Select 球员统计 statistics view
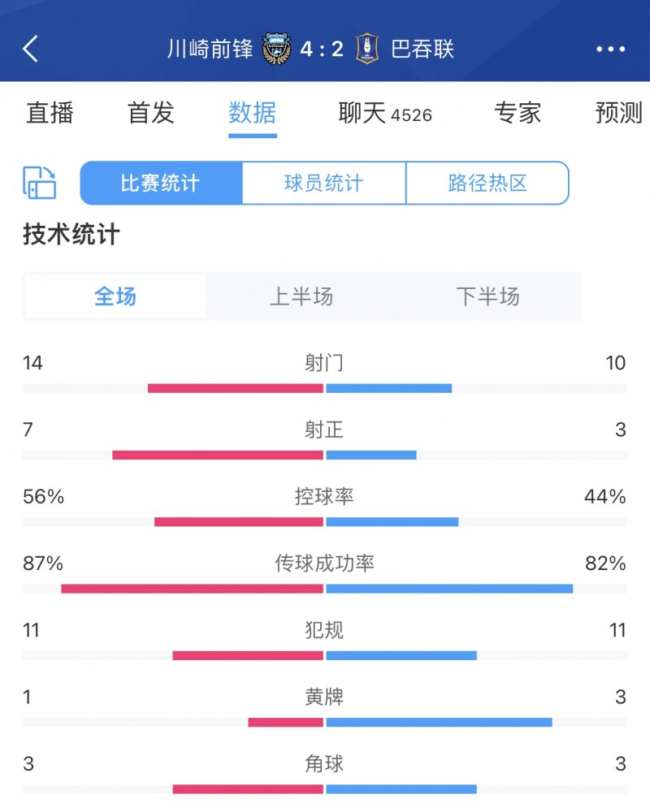Image resolution: width=650 pixels, height=812 pixels. 325,184
